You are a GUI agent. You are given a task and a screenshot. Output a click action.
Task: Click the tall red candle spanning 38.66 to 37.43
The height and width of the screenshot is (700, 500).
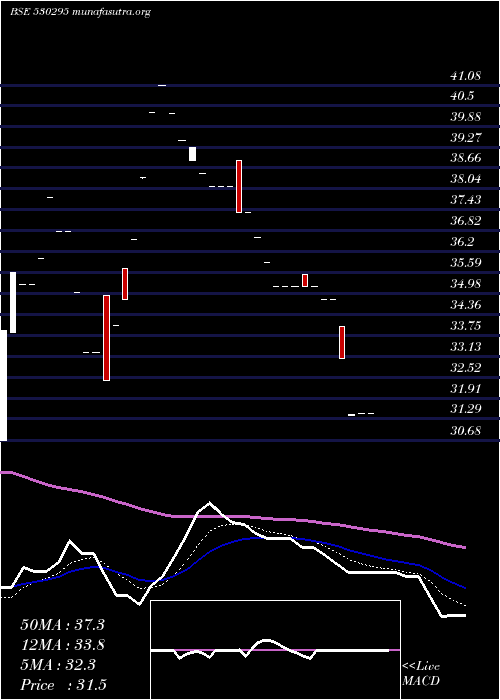point(239,186)
